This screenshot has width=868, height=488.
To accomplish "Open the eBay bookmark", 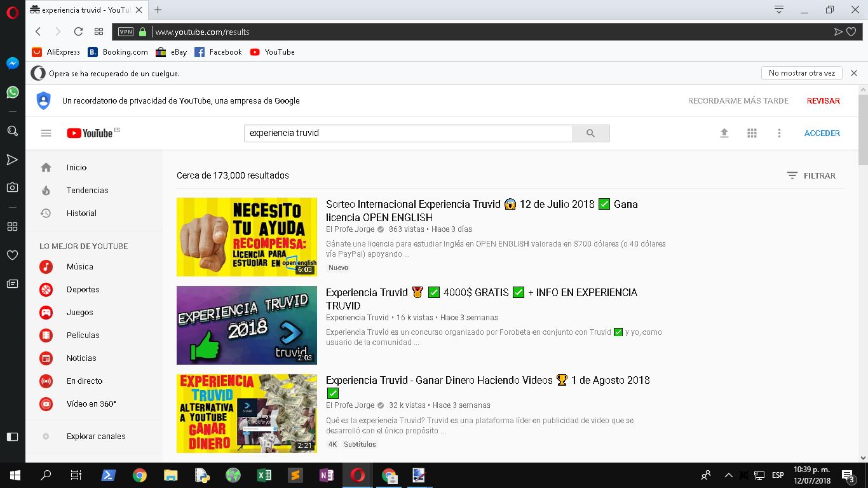I will (x=171, y=52).
